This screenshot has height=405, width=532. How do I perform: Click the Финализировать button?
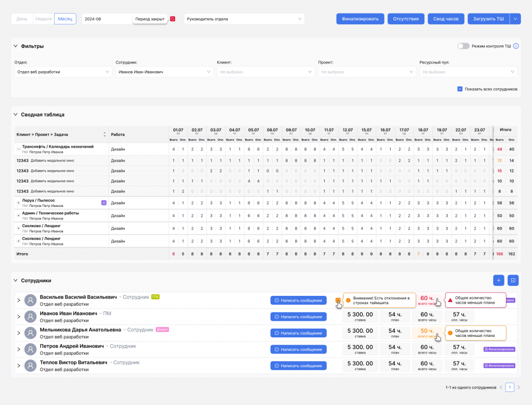[x=360, y=19]
